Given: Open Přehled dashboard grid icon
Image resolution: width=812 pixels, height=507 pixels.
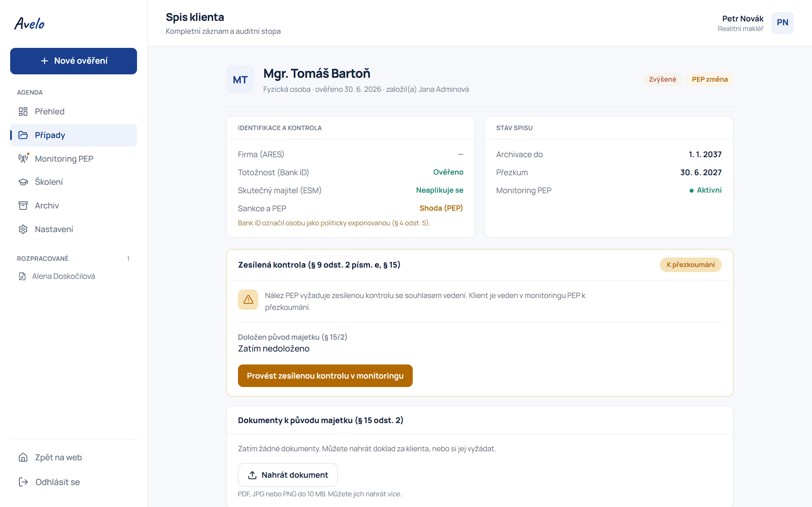Looking at the screenshot, I should pyautogui.click(x=23, y=112).
